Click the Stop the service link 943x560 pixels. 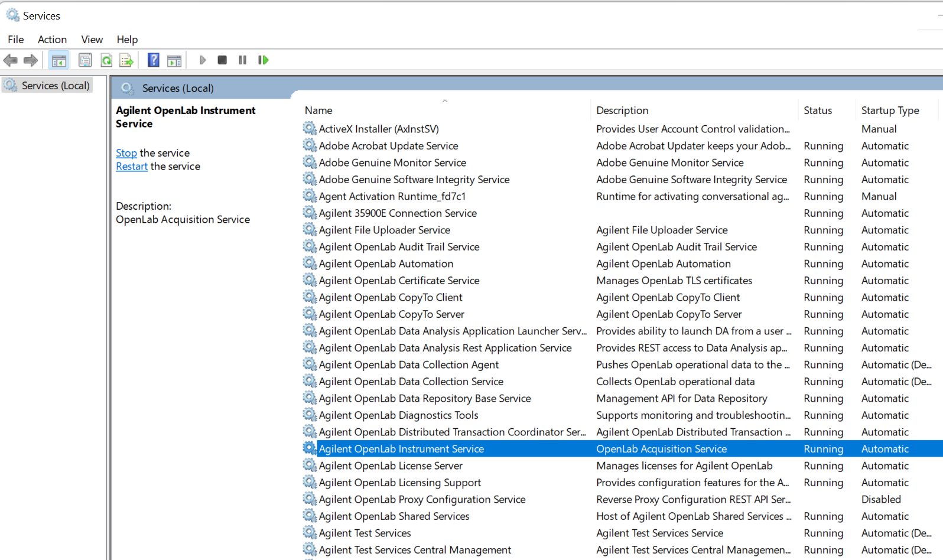tap(126, 153)
